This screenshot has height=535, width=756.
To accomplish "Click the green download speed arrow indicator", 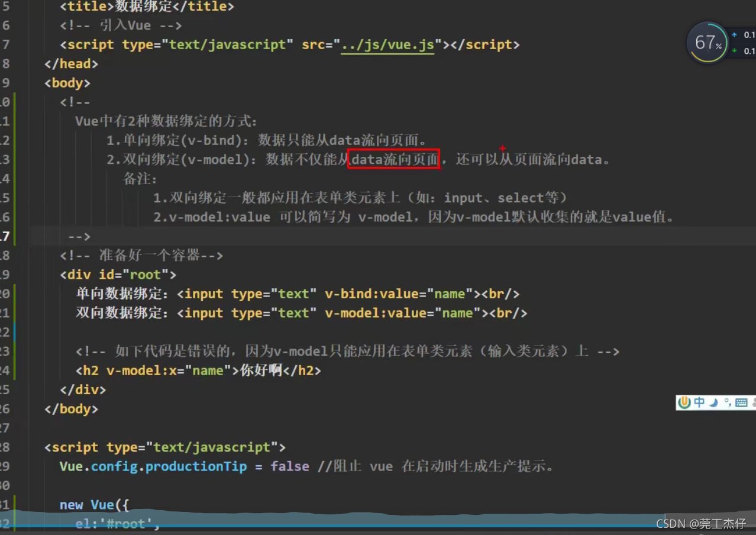I will [x=735, y=51].
